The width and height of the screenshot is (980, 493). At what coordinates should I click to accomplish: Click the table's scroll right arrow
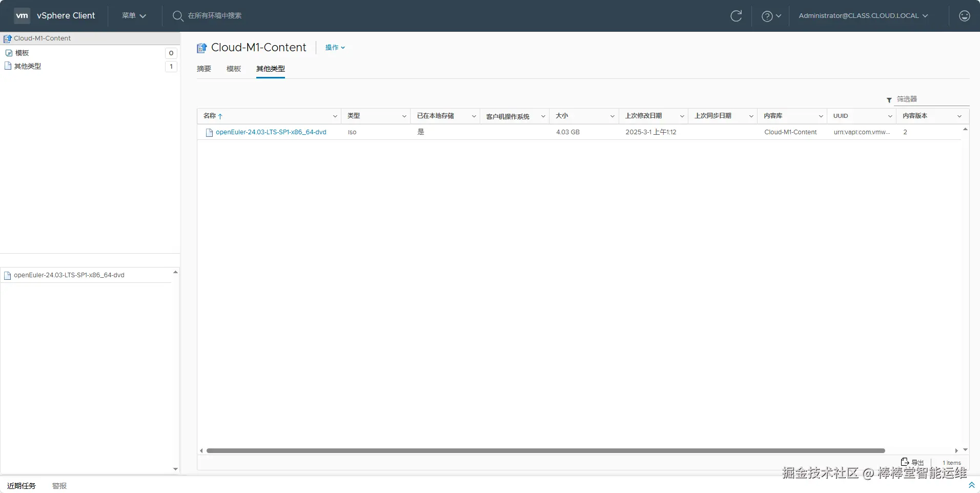click(956, 451)
